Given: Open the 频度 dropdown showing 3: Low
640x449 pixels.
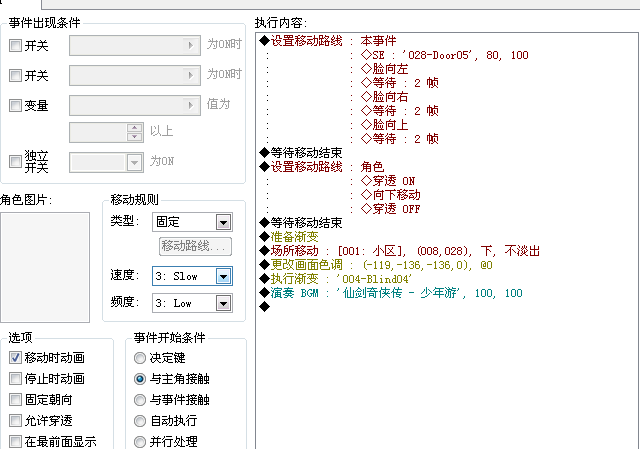Looking at the screenshot, I should tap(192, 303).
